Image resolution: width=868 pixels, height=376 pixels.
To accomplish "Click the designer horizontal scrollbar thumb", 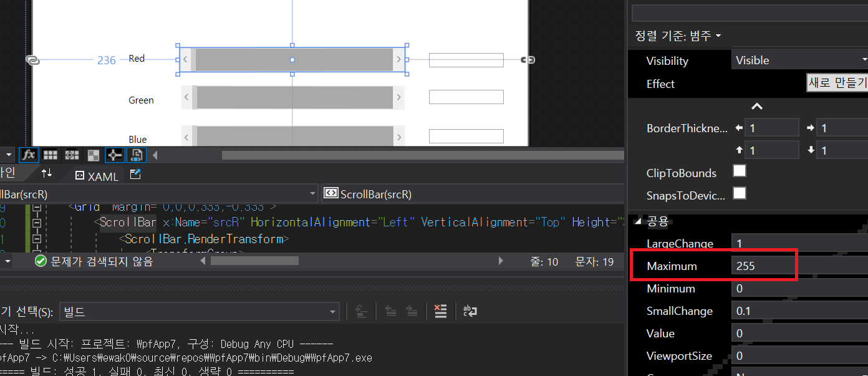I will coord(423,155).
